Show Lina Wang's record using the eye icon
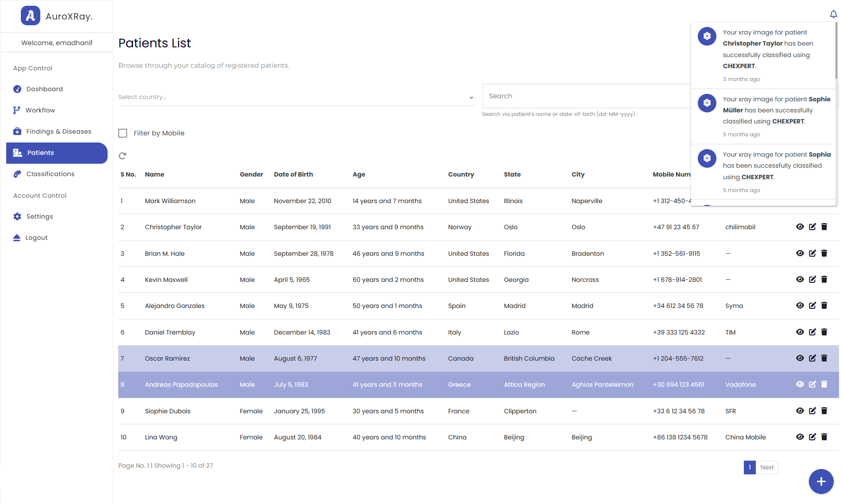 tap(800, 437)
